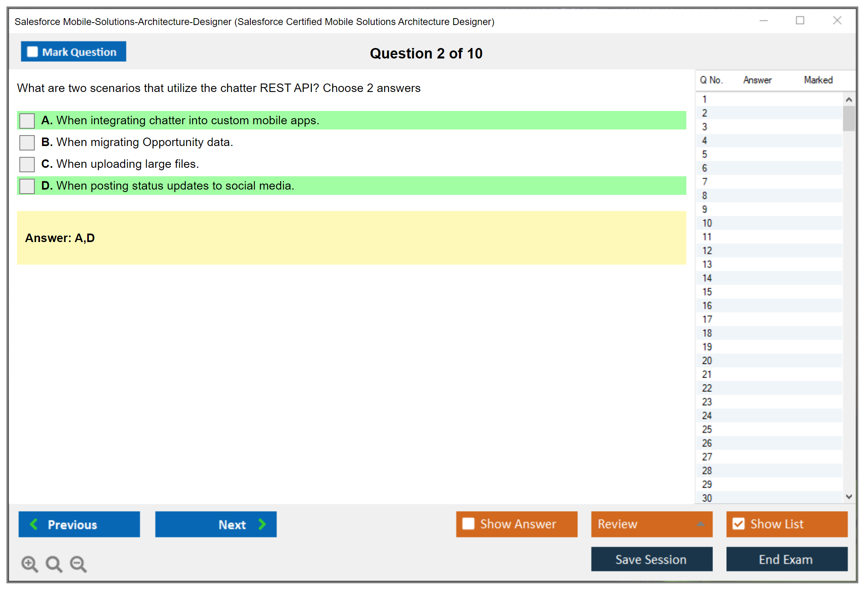Tick the checkbox for option C
This screenshot has height=593, width=868.
(27, 164)
